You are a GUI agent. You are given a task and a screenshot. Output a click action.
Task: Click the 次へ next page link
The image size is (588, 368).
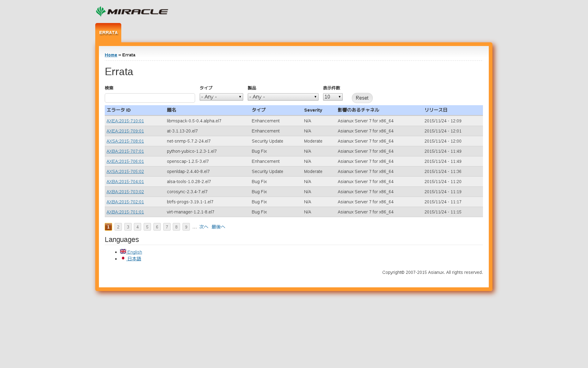[x=204, y=227]
